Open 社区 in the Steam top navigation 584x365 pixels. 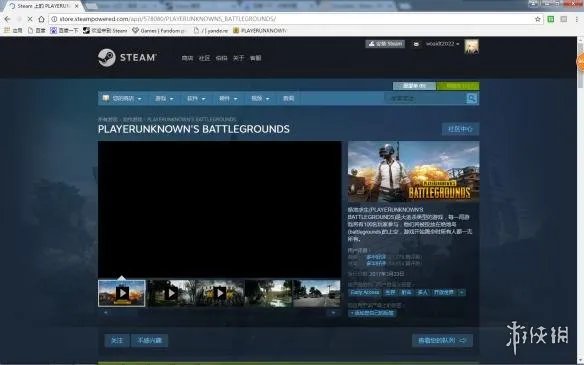coord(204,58)
